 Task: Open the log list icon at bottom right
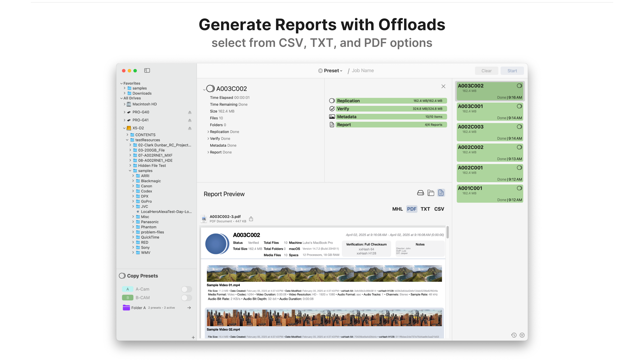click(x=522, y=335)
